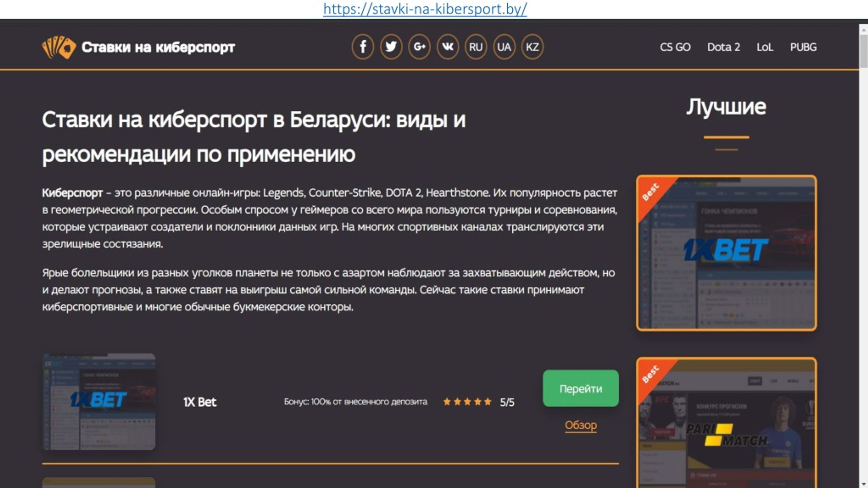This screenshot has height=488, width=868.
Task: Click the 1X Bet thumbnail in the list
Action: tap(99, 402)
